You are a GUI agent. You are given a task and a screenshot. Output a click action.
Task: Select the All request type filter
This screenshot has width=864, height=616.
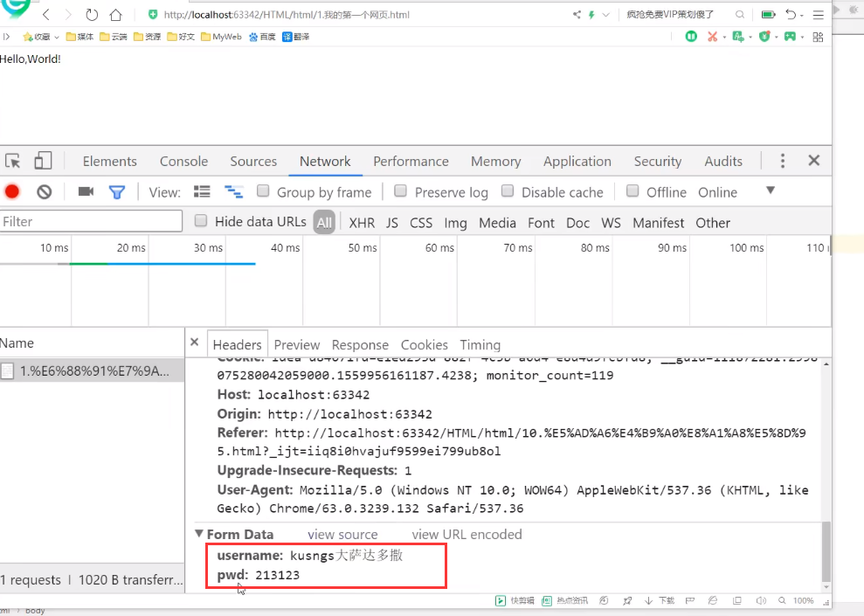coord(324,223)
